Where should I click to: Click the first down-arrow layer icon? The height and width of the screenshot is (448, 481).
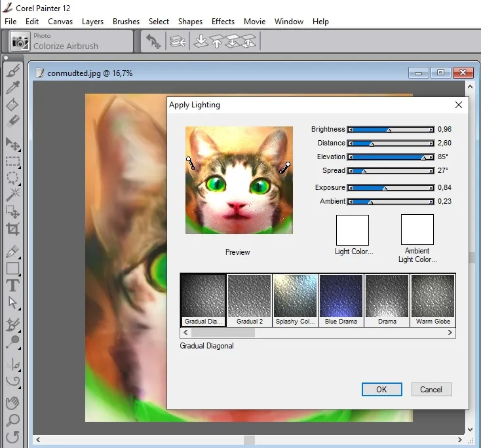click(x=201, y=41)
